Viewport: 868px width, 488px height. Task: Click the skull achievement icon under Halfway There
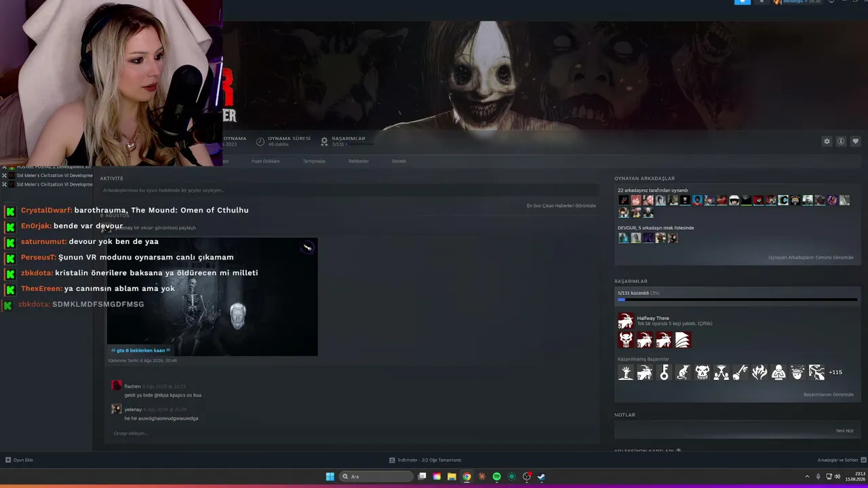point(625,340)
